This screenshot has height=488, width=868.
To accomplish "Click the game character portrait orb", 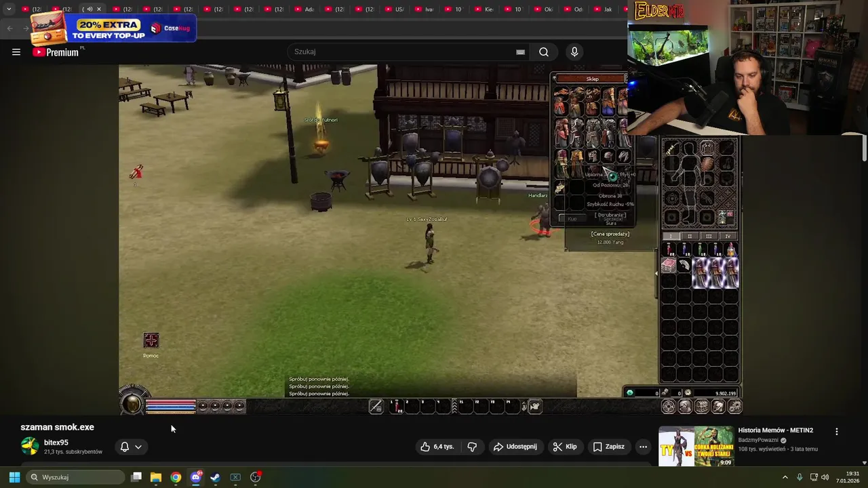I will pos(133,403).
